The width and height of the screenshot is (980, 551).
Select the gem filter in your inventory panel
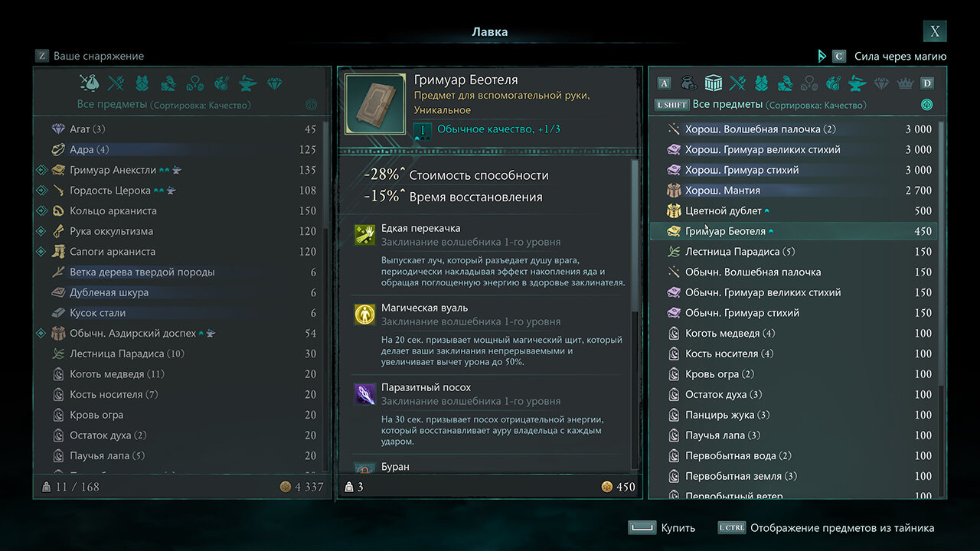pos(275,83)
